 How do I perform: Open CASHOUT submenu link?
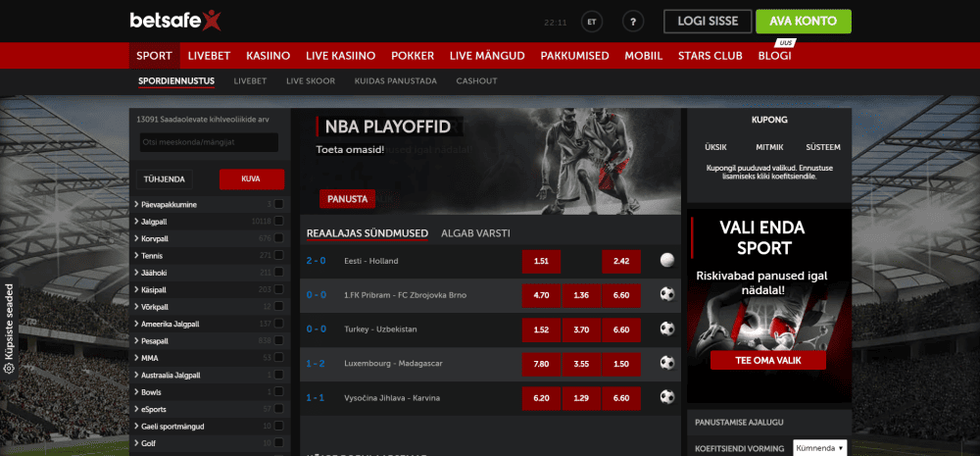(477, 81)
